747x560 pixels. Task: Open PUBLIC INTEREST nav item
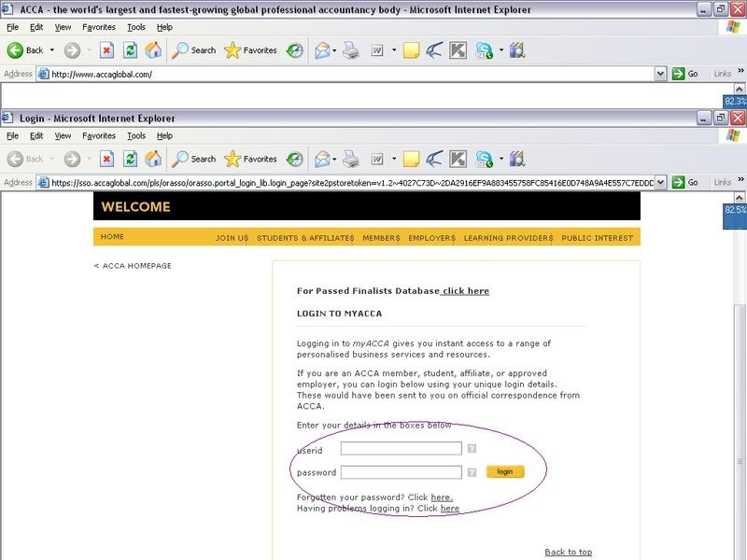[597, 238]
